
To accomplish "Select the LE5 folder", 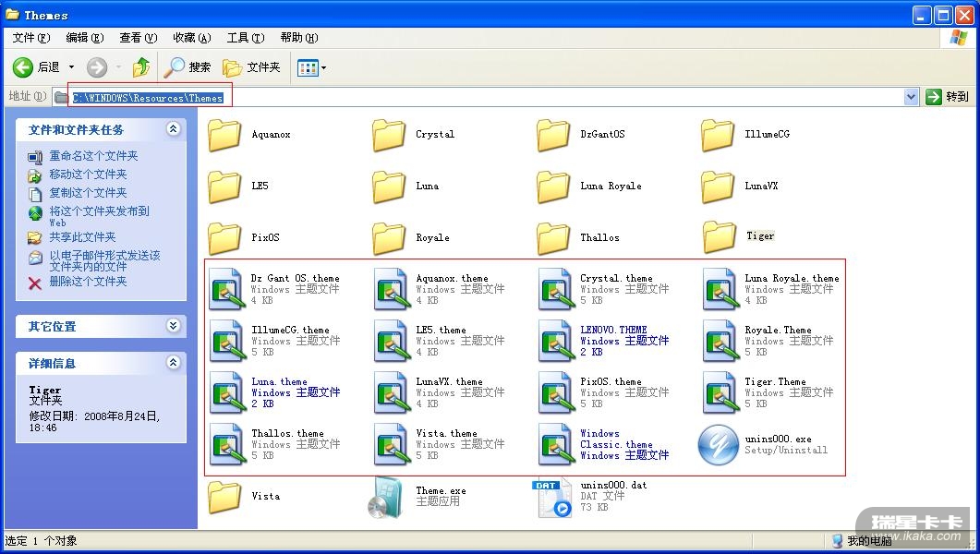I will point(238,187).
